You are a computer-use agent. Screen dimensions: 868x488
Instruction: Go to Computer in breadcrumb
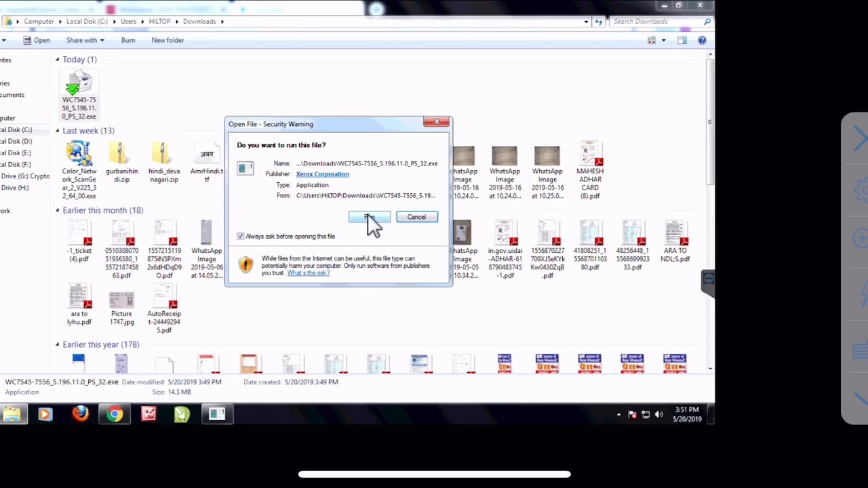39,22
